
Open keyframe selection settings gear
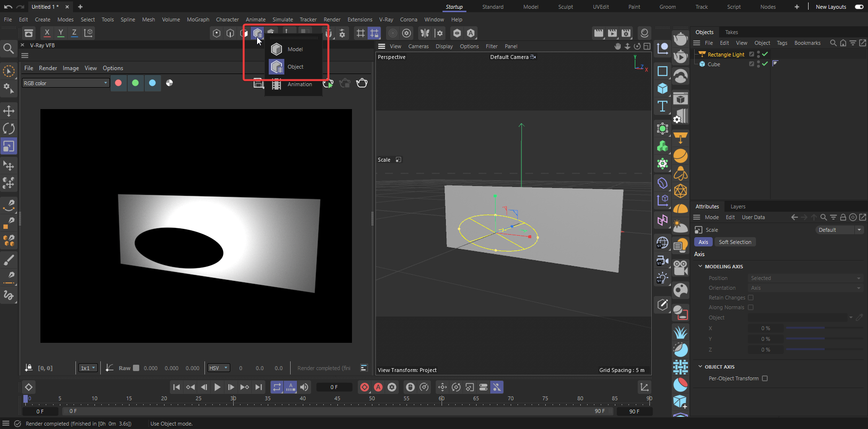coord(392,387)
